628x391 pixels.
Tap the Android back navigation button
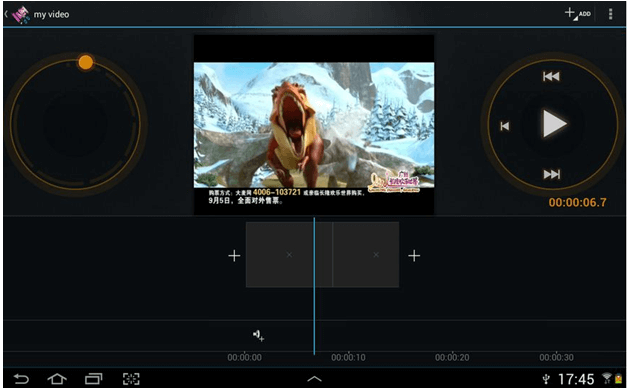pos(21,379)
